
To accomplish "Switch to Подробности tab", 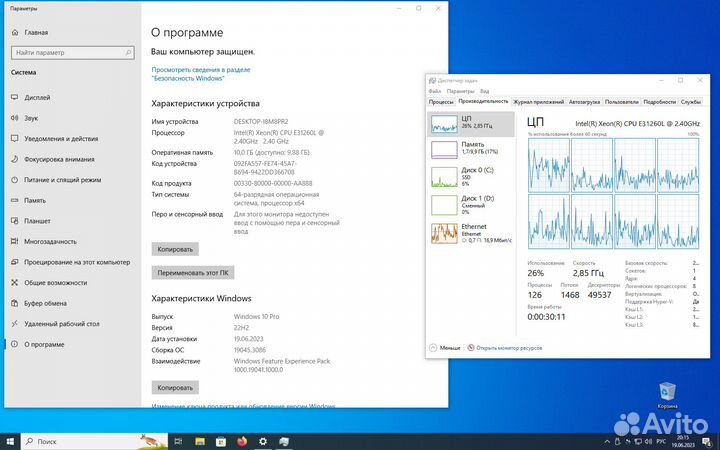I will (659, 102).
